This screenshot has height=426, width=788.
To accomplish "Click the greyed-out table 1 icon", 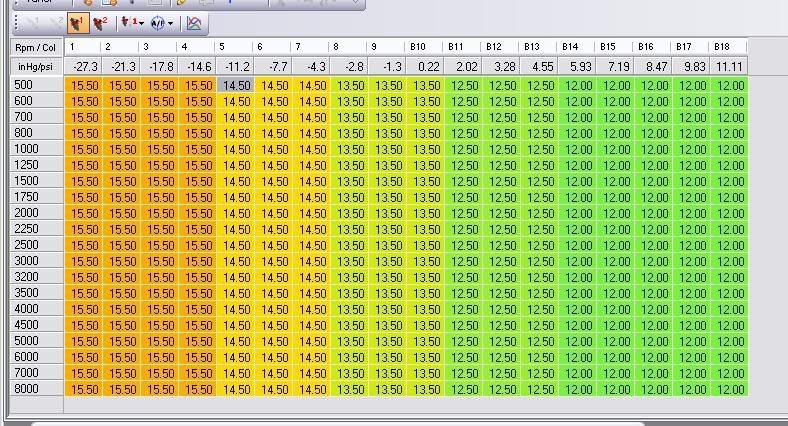I will [x=34, y=23].
